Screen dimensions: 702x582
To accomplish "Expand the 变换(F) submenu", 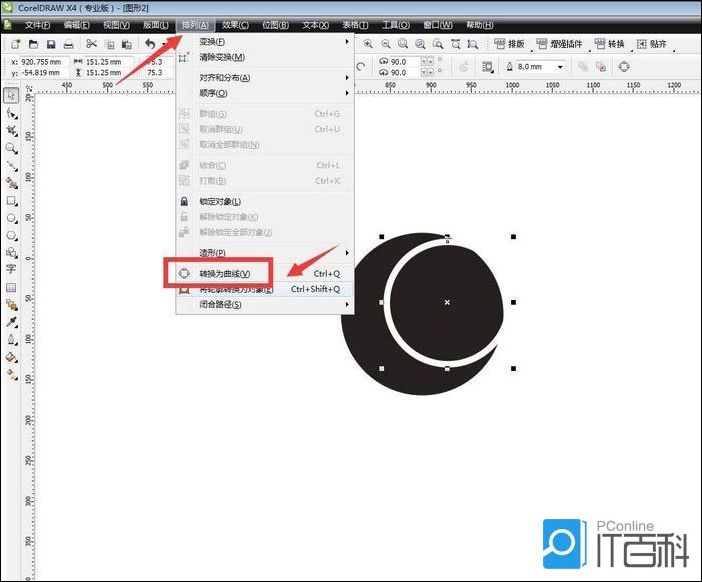I will pos(265,42).
